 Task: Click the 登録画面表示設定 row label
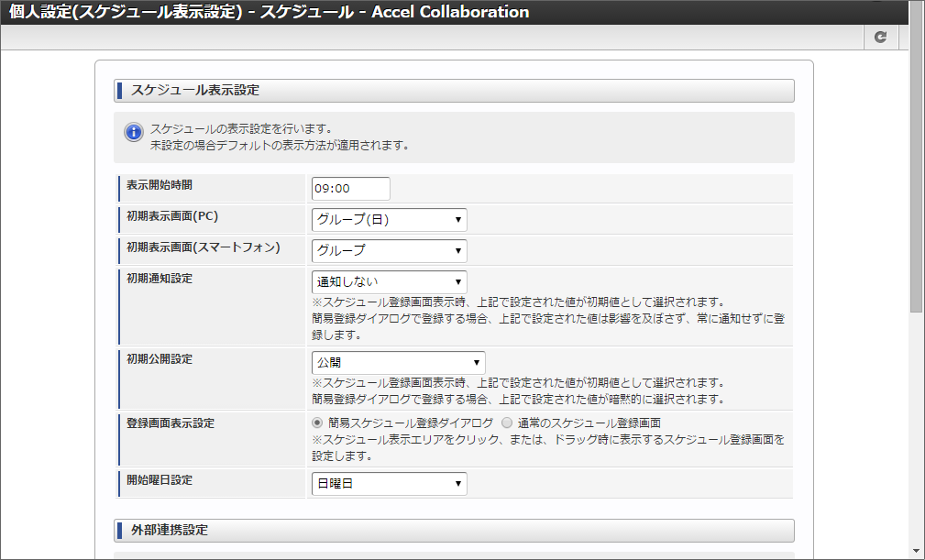pyautogui.click(x=171, y=423)
